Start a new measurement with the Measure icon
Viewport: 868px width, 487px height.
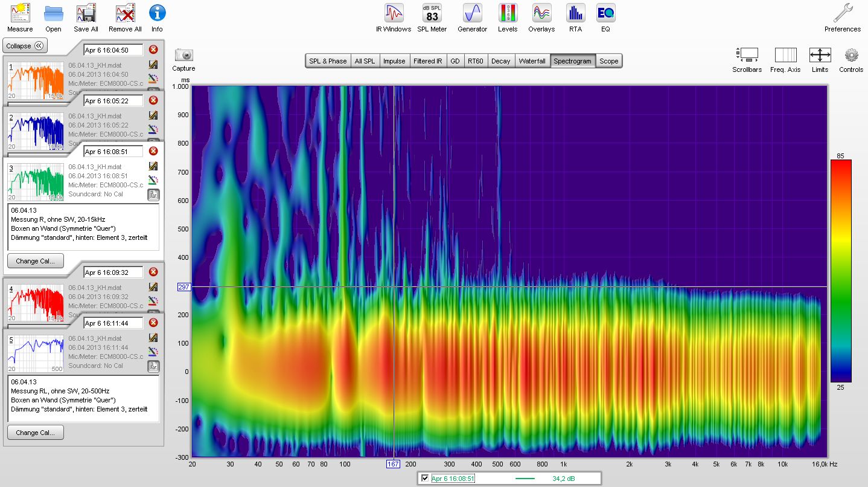click(x=20, y=18)
